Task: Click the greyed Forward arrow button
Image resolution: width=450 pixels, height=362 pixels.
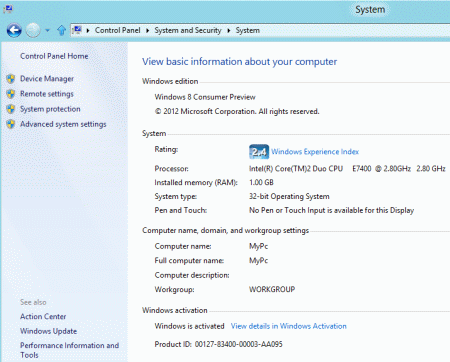Action: 33,30
